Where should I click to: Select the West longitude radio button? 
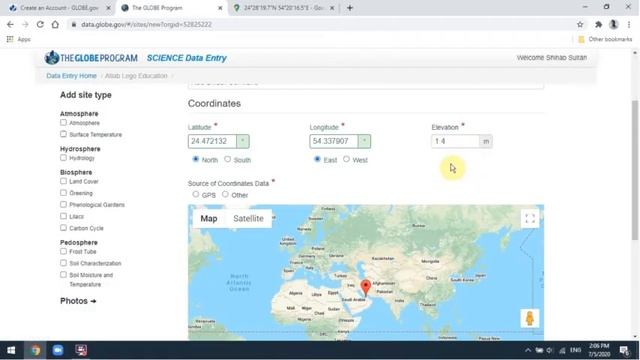(x=346, y=159)
